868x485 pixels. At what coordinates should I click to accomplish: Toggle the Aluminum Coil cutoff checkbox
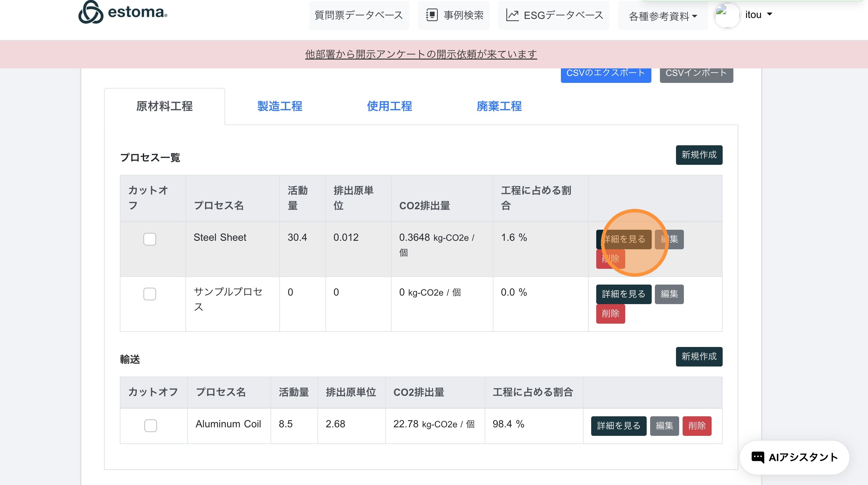(x=150, y=425)
